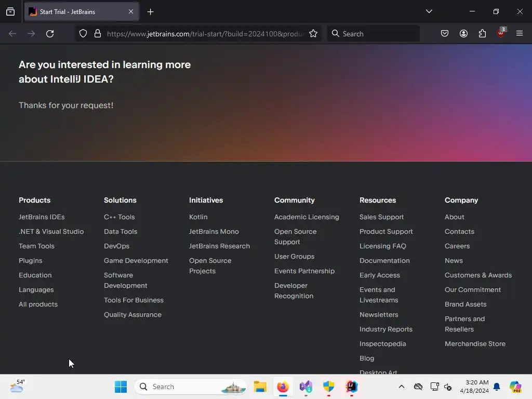Click the site security padlock icon
Viewport: 532px width, 399px height.
click(98, 34)
